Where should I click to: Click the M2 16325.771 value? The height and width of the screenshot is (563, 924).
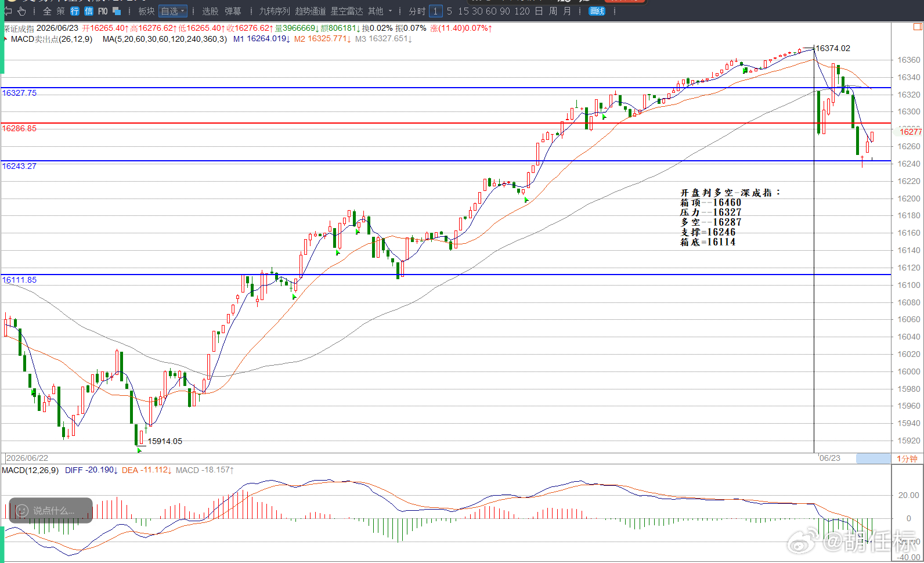tap(323, 39)
